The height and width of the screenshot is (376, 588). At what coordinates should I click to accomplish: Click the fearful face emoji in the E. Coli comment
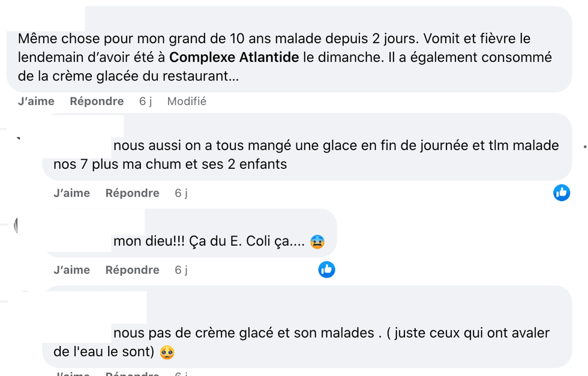(x=317, y=242)
